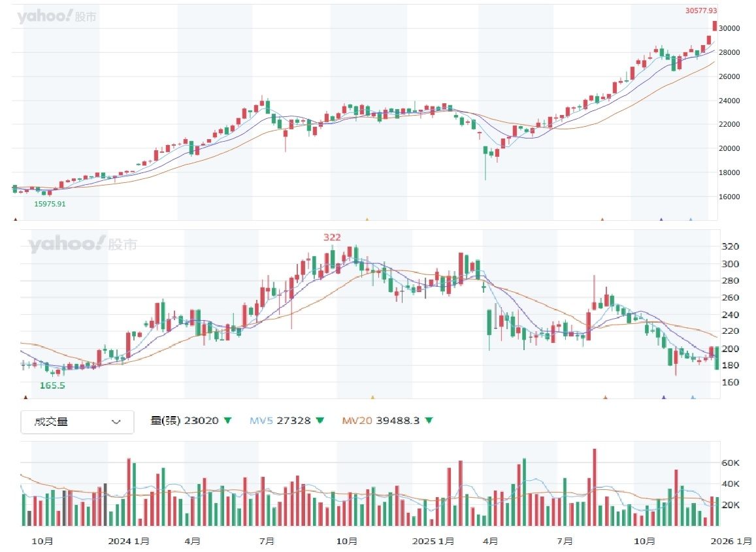The image size is (756, 552).
Task: Click the purple triangle marker under the lower price chart
Action: [x=664, y=397]
